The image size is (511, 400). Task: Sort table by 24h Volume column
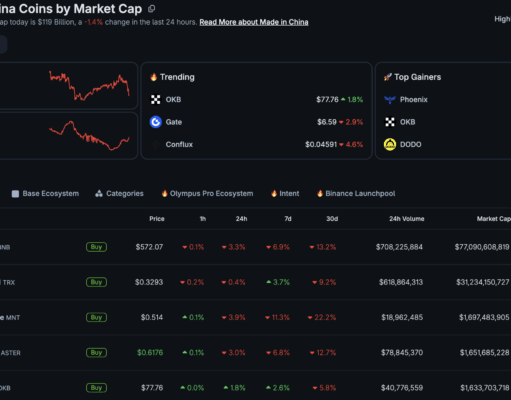(x=407, y=219)
